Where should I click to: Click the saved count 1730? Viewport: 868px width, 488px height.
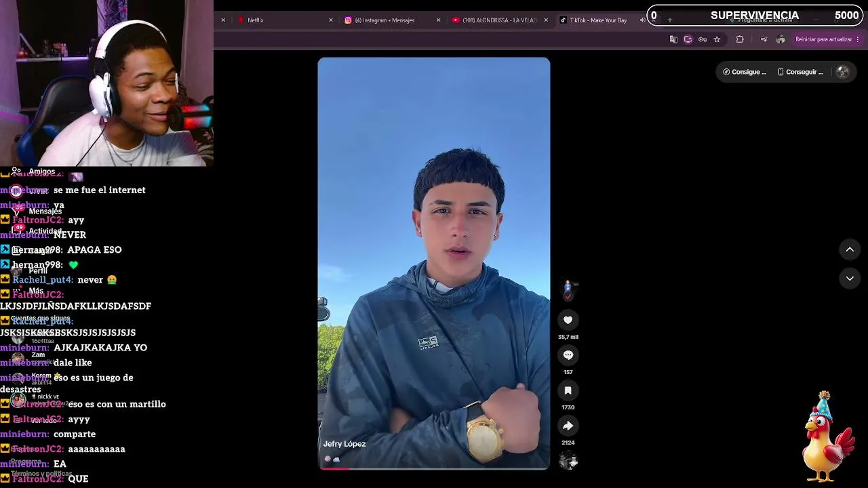[568, 407]
